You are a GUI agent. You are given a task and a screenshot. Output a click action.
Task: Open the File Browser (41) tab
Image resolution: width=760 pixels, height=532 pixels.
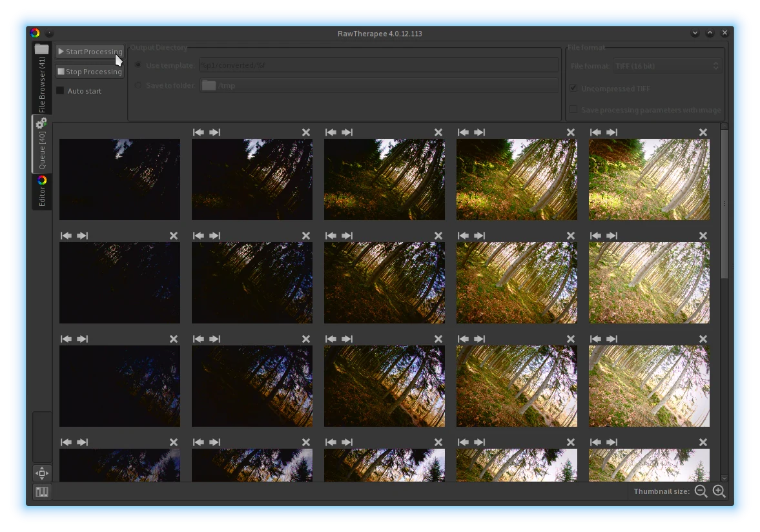pos(42,79)
